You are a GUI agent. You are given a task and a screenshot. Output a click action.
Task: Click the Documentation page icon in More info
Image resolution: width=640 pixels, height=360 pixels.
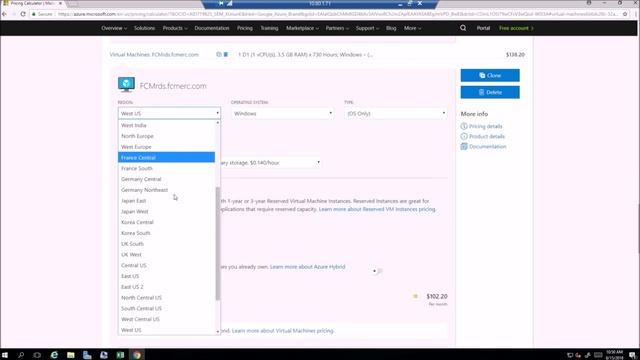click(x=464, y=147)
